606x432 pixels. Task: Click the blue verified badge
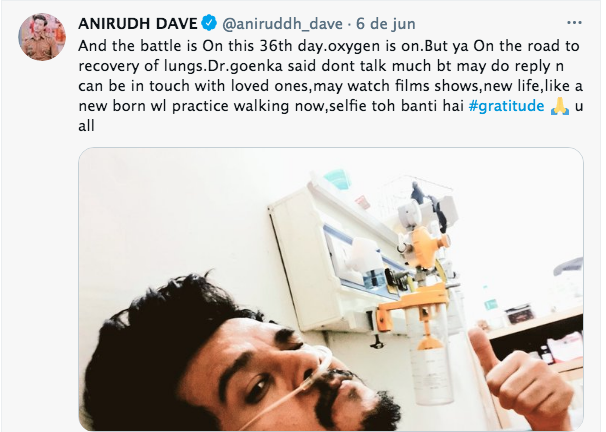pyautogui.click(x=209, y=23)
